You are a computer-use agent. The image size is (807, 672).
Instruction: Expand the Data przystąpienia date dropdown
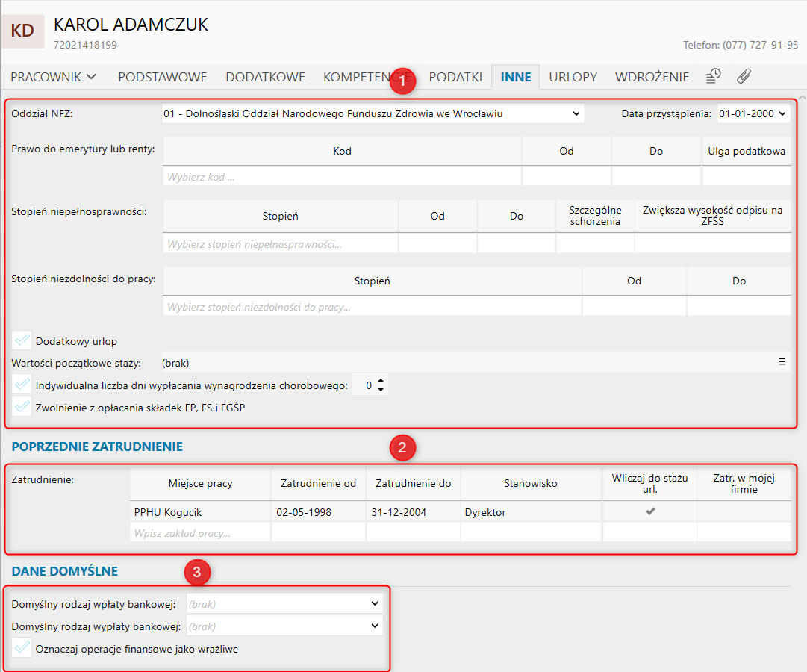coord(753,113)
